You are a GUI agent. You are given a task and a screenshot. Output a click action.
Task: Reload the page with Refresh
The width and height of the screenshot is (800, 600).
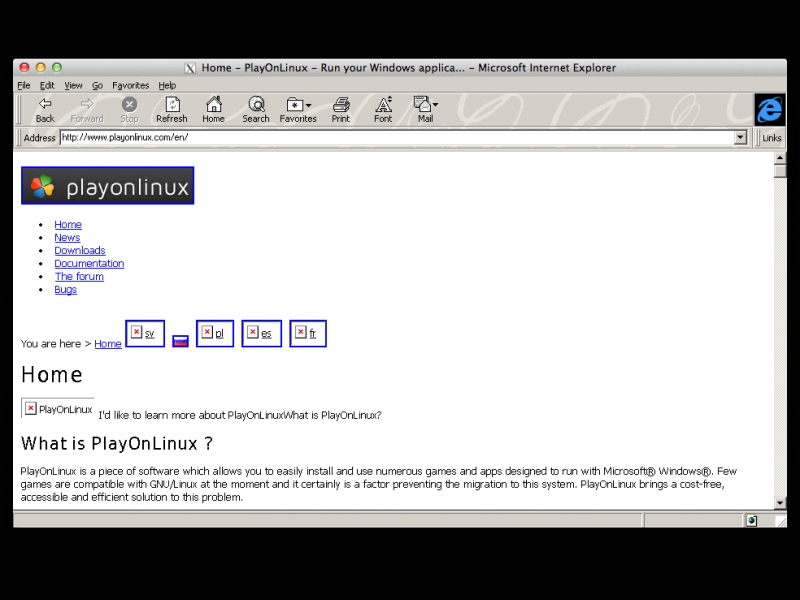tap(172, 110)
